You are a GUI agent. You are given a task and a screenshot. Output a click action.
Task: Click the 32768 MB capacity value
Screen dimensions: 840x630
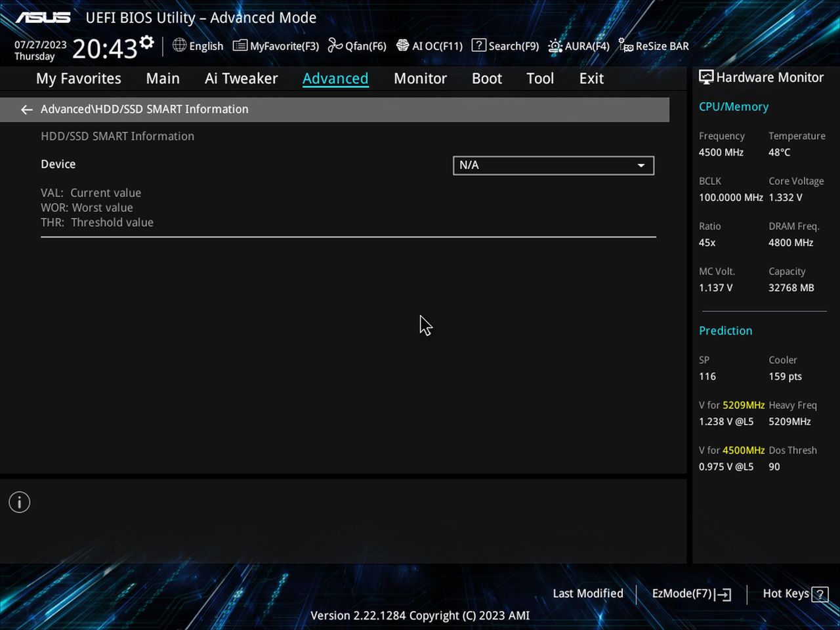tap(791, 288)
